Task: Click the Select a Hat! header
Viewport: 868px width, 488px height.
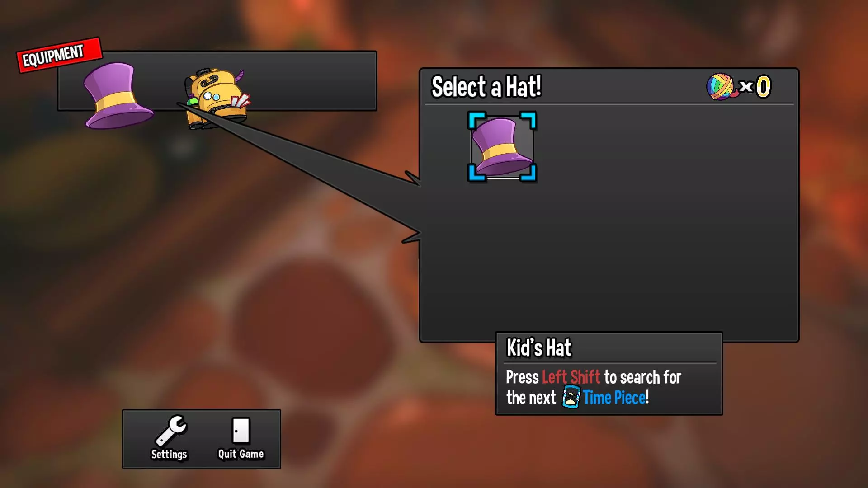Action: [486, 87]
